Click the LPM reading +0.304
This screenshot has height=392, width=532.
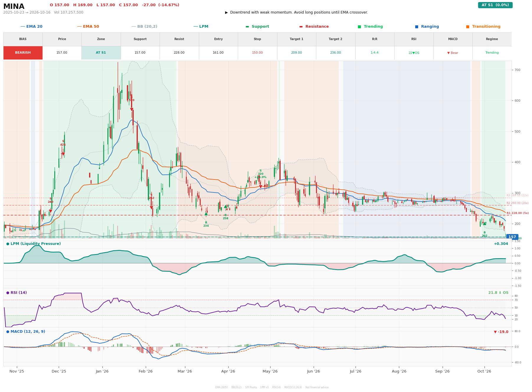[x=501, y=244]
